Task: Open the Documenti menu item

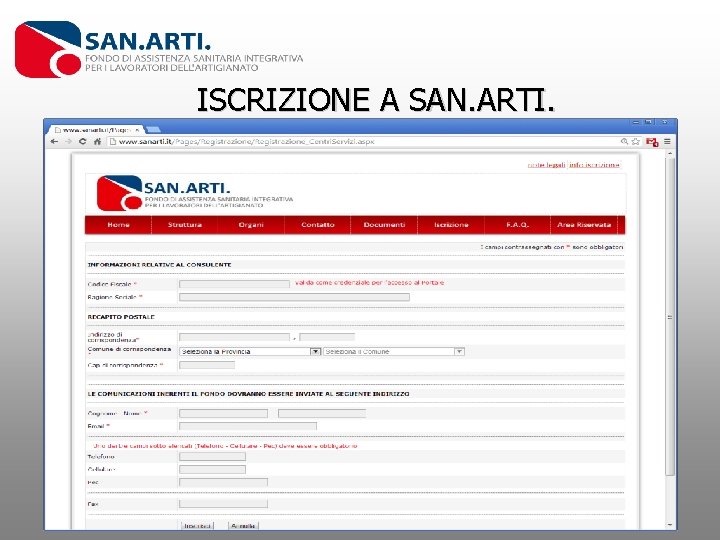Action: click(384, 225)
